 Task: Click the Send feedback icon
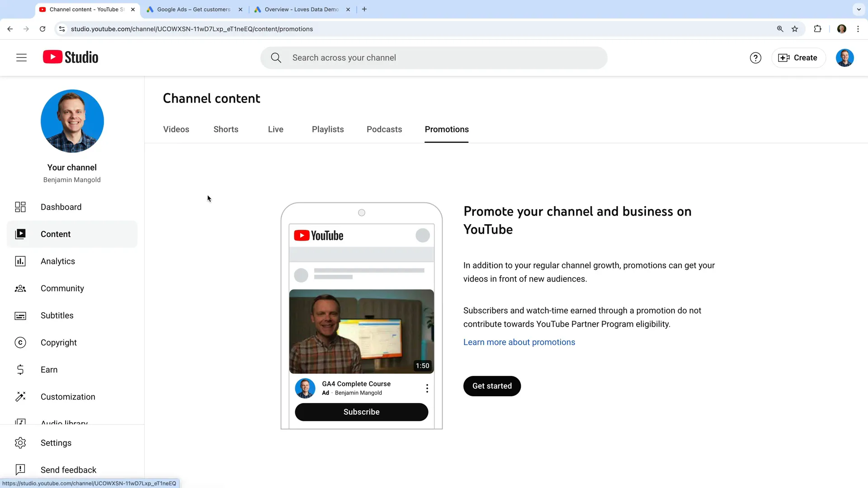click(20, 470)
